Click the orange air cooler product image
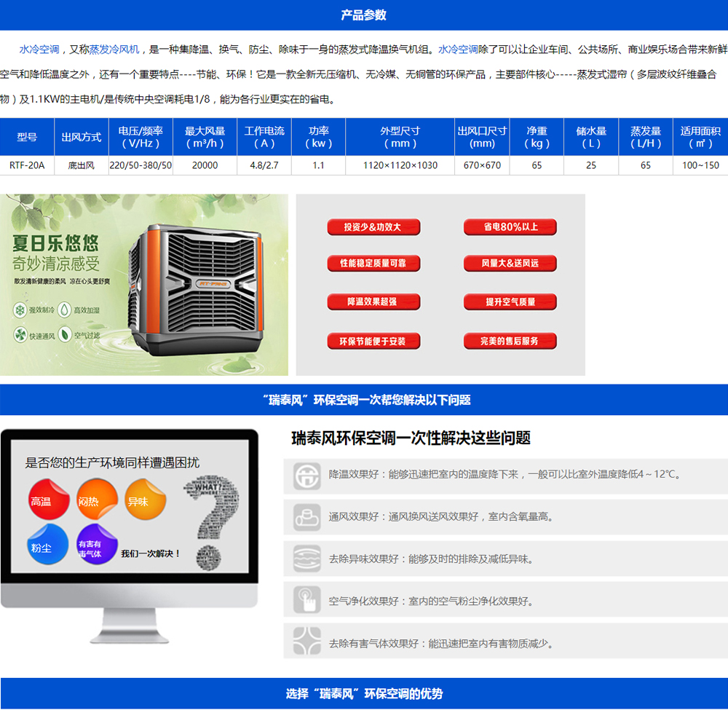Image resolution: width=728 pixels, height=718 pixels. coord(195,285)
